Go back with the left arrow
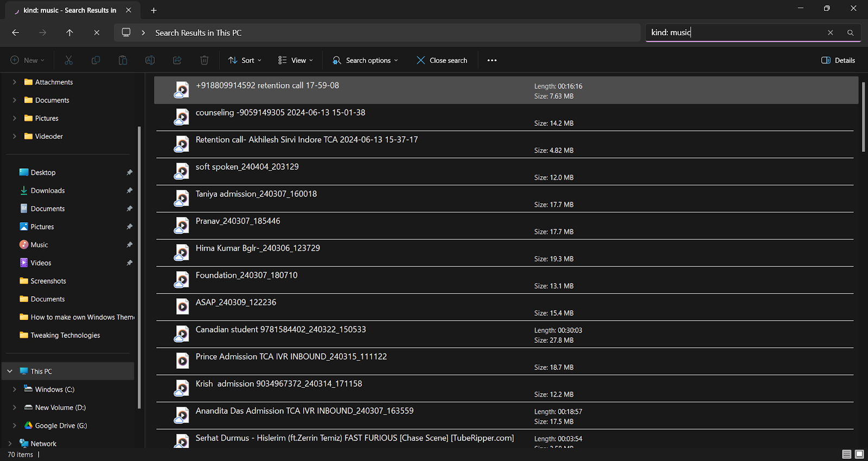 (x=15, y=33)
